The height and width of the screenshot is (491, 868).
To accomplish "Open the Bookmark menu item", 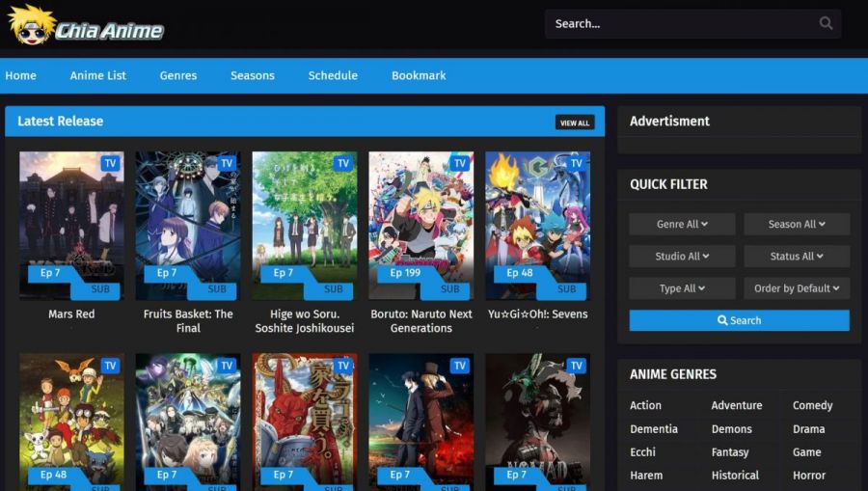I will click(x=419, y=76).
